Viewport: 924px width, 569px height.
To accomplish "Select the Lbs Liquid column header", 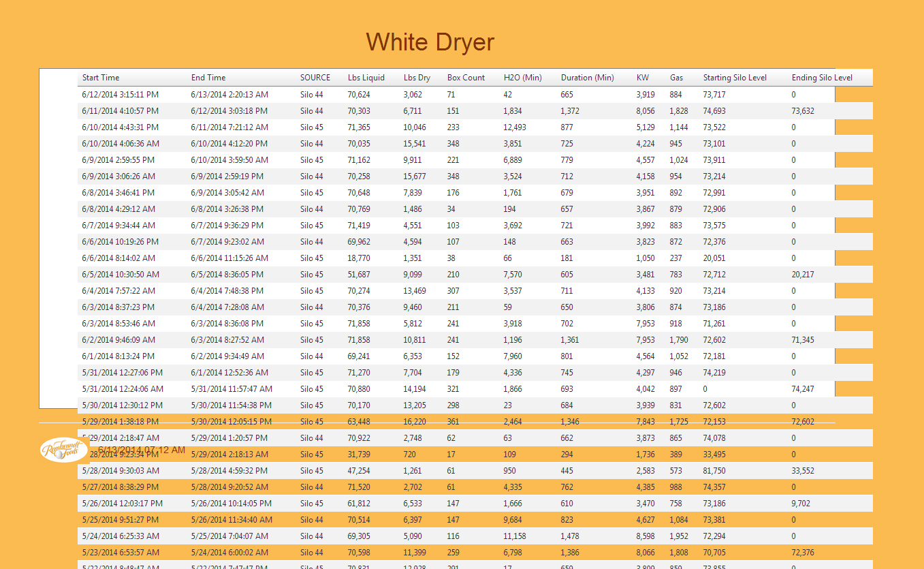I will [366, 78].
